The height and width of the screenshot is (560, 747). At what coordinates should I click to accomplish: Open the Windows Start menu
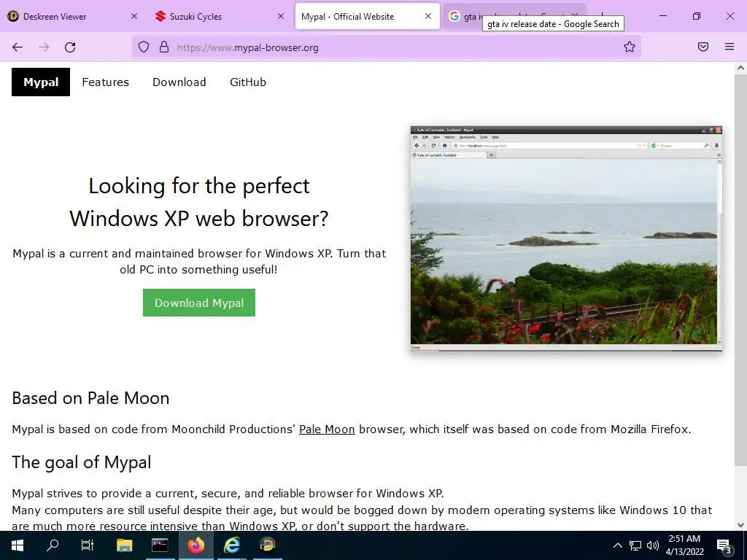tap(18, 545)
